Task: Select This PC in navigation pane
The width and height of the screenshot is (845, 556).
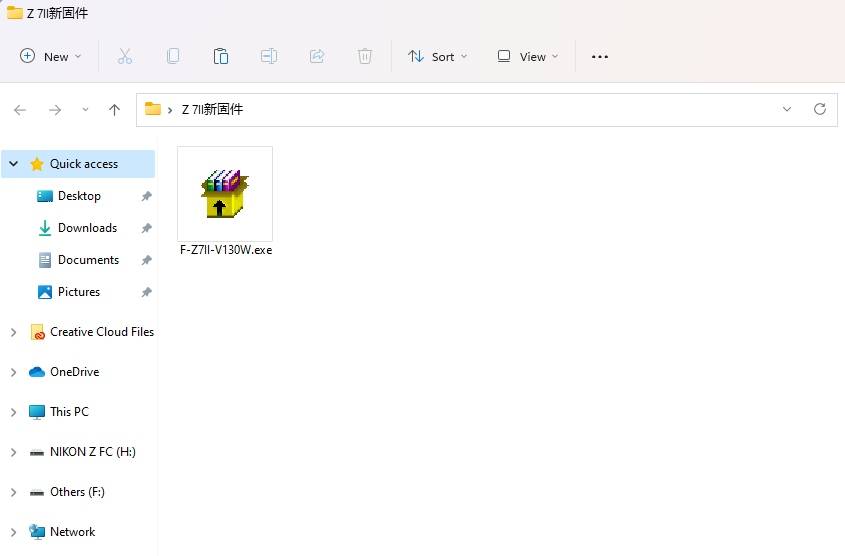Action: (69, 412)
